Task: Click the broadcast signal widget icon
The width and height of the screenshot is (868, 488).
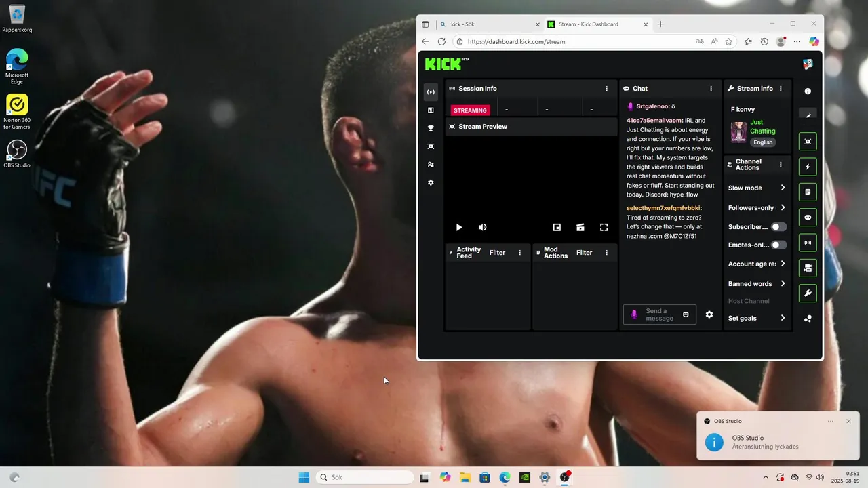Action: tap(808, 243)
